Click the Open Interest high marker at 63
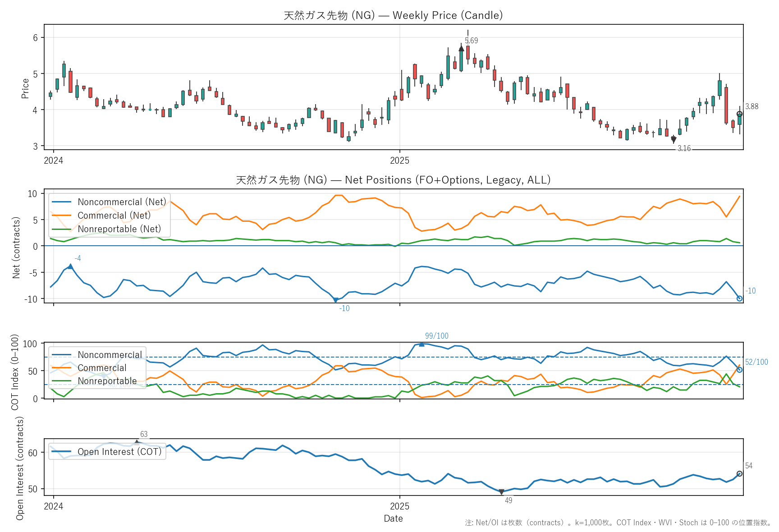The width and height of the screenshot is (779, 532). click(x=137, y=442)
